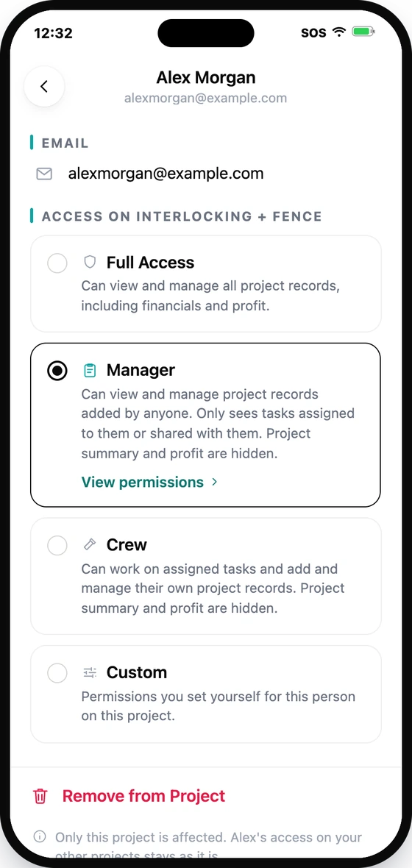Click the clipboard icon beside Manager
This screenshot has height=868, width=412.
90,370
